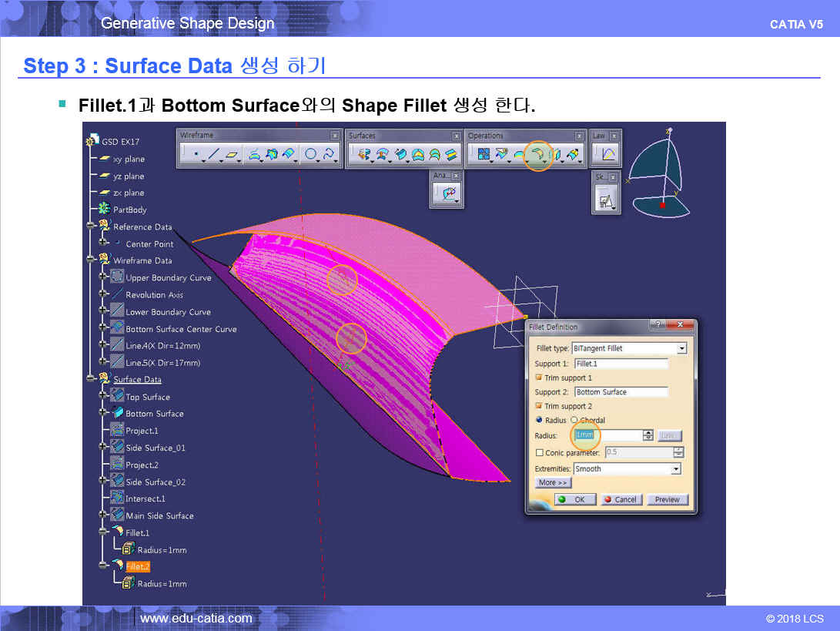Click the Plane tool in Wireframe toolbar
The width and height of the screenshot is (840, 631).
(232, 155)
